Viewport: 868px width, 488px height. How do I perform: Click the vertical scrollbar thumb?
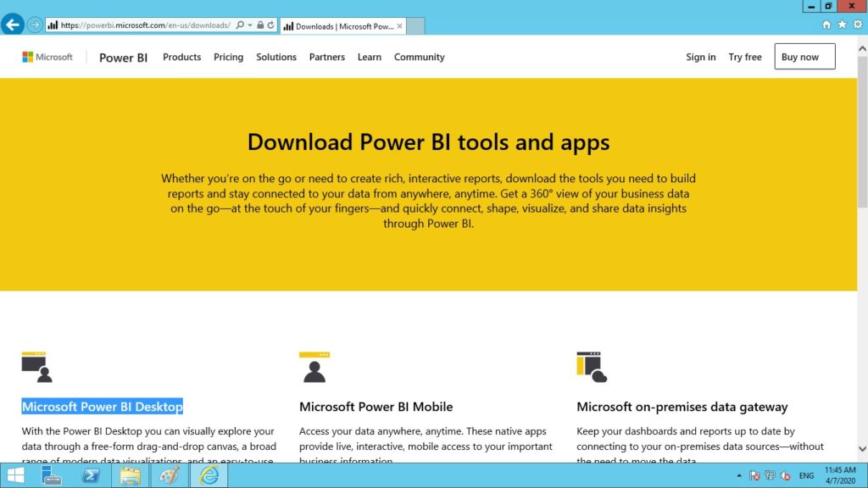tap(862, 131)
